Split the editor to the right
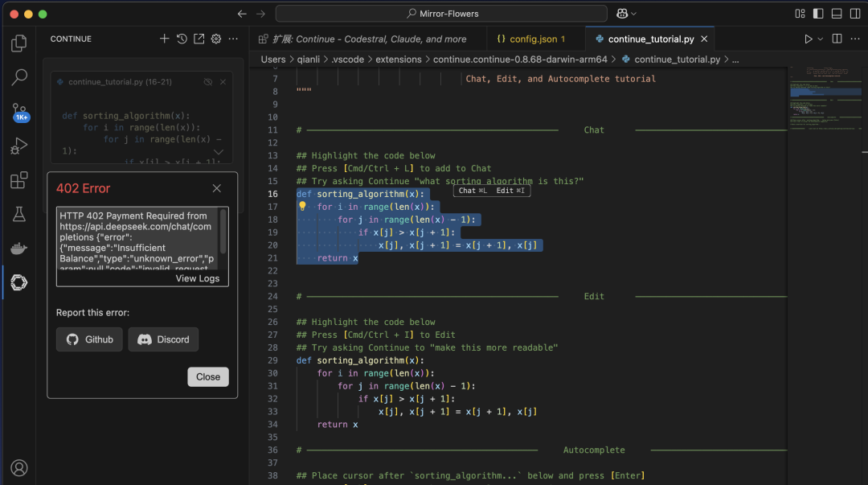 tap(837, 39)
